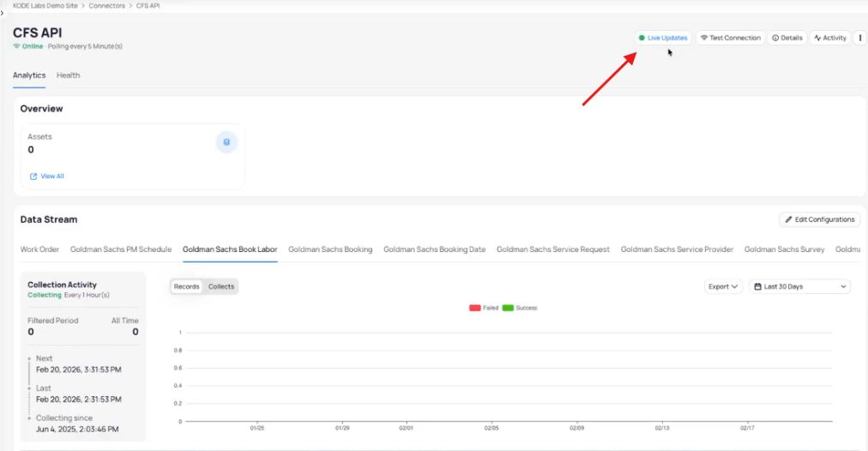Screen dimensions: 868x451
Task: Toggle the red Failed legend swatch
Action: pos(475,308)
